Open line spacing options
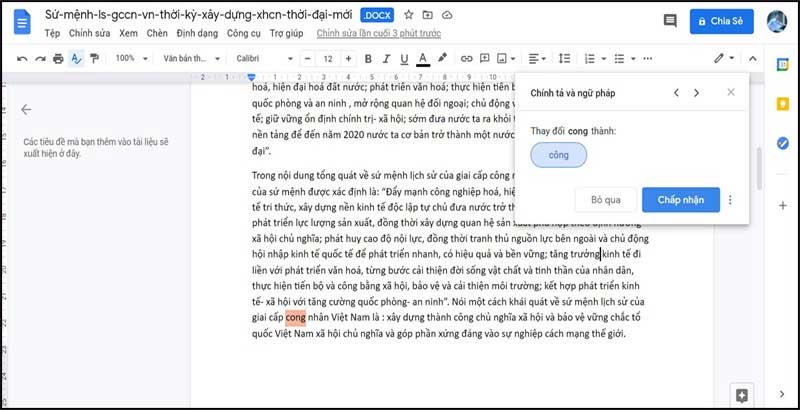Viewport: 800px width, 410px height. 564,59
